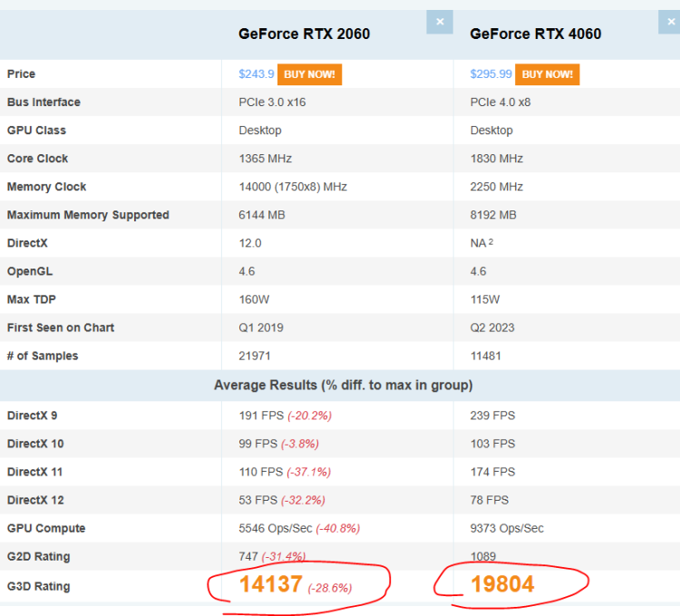Viewport: 680px width, 616px height.
Task: Click the 103 FPS DirectX 10 result
Action: coord(492,444)
